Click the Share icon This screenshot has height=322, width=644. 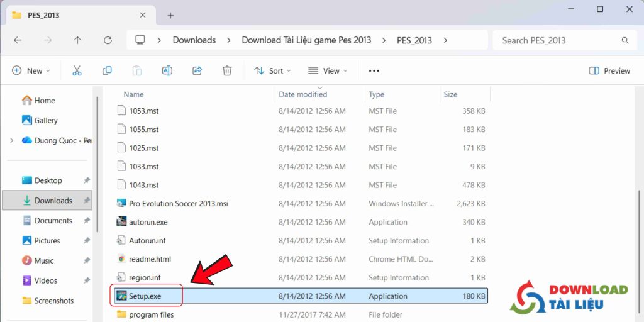[x=197, y=70]
